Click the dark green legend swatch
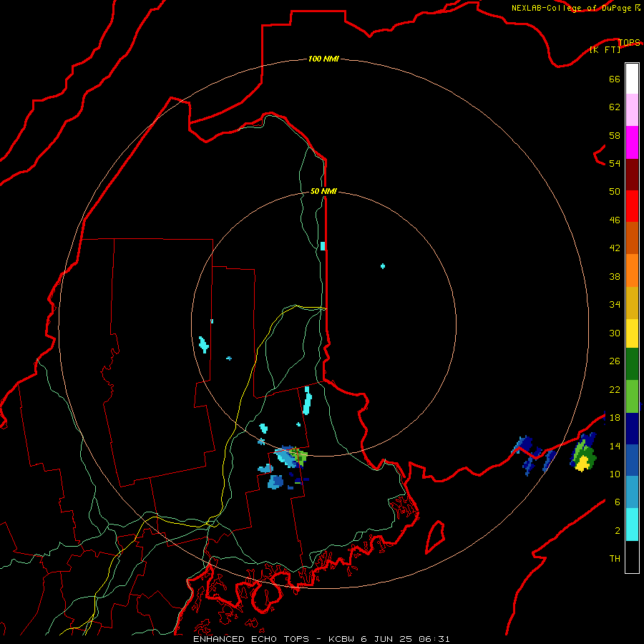Screen dimensions: 644x644 (632, 364)
